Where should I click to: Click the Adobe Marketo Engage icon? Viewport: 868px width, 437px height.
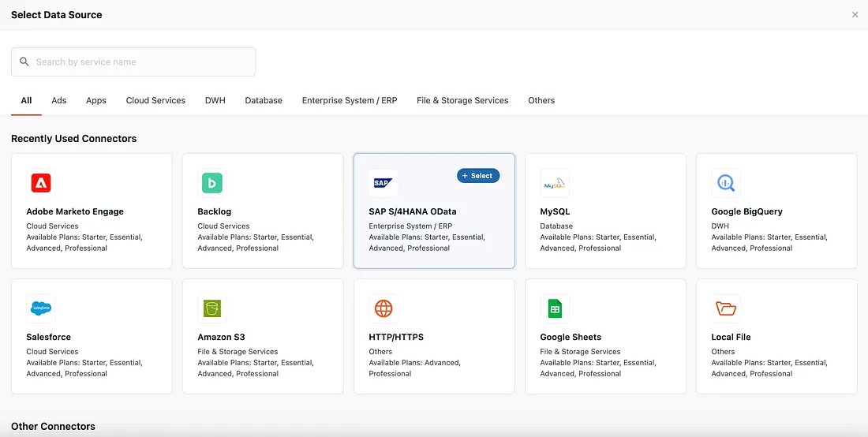(41, 183)
